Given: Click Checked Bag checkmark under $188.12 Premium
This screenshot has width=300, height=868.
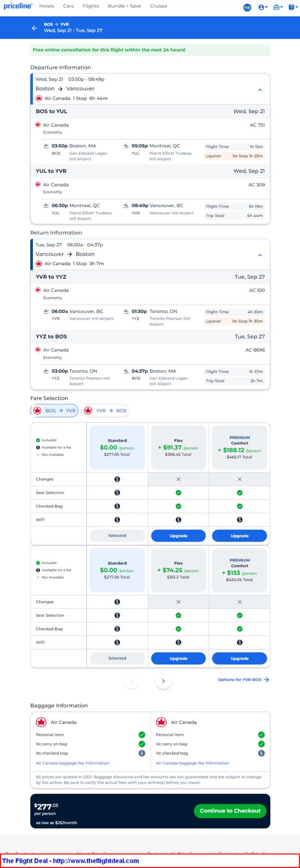Looking at the screenshot, I should (240, 506).
